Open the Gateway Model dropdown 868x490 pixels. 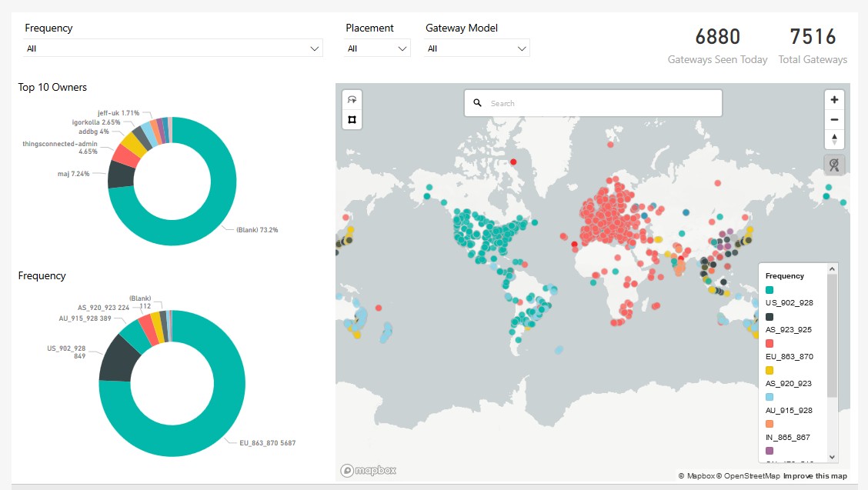[x=477, y=48]
